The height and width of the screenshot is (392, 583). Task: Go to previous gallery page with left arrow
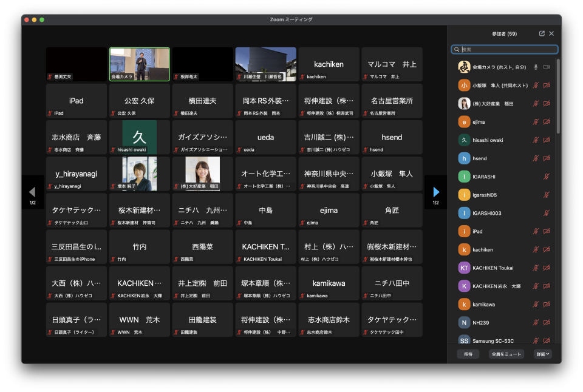(32, 192)
